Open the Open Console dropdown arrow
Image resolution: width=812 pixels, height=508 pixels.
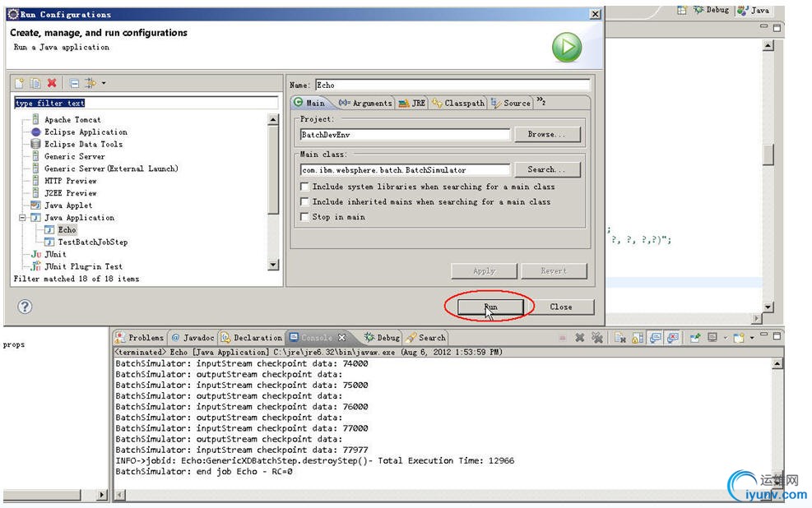[x=752, y=339]
